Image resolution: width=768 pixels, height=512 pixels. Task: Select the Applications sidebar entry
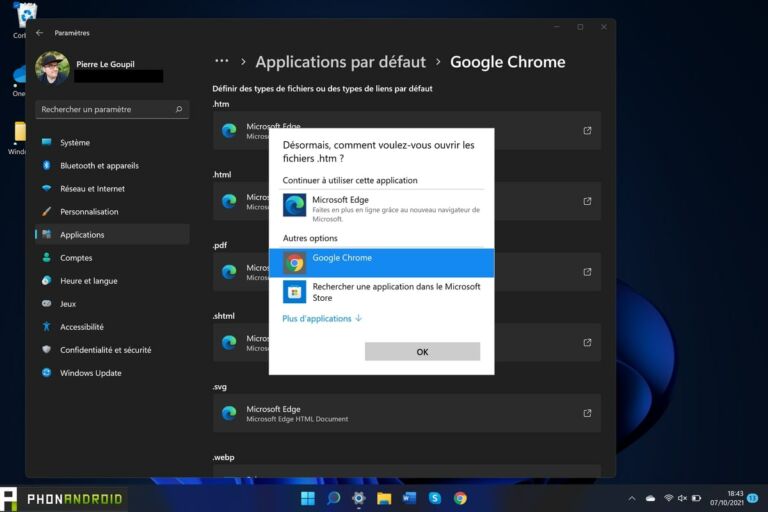click(112, 235)
